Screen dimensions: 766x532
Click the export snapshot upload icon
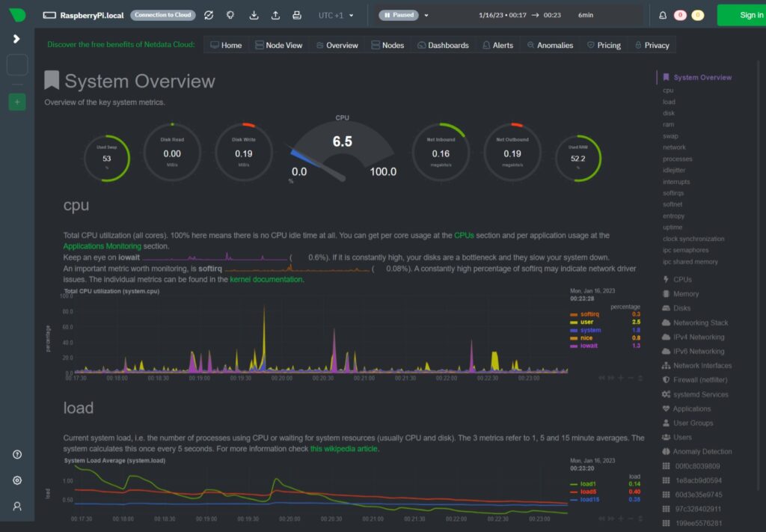[275, 15]
